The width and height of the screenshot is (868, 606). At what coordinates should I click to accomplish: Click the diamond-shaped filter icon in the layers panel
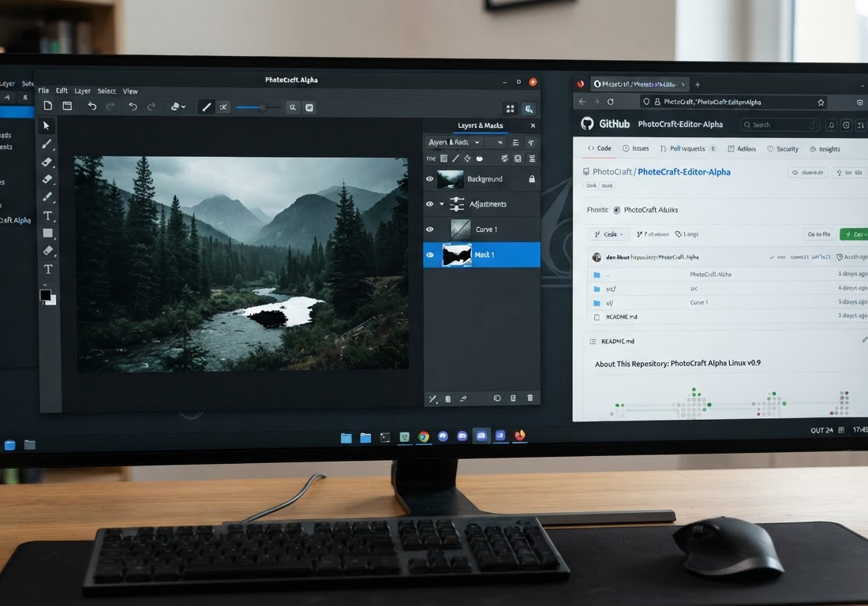pyautogui.click(x=468, y=159)
